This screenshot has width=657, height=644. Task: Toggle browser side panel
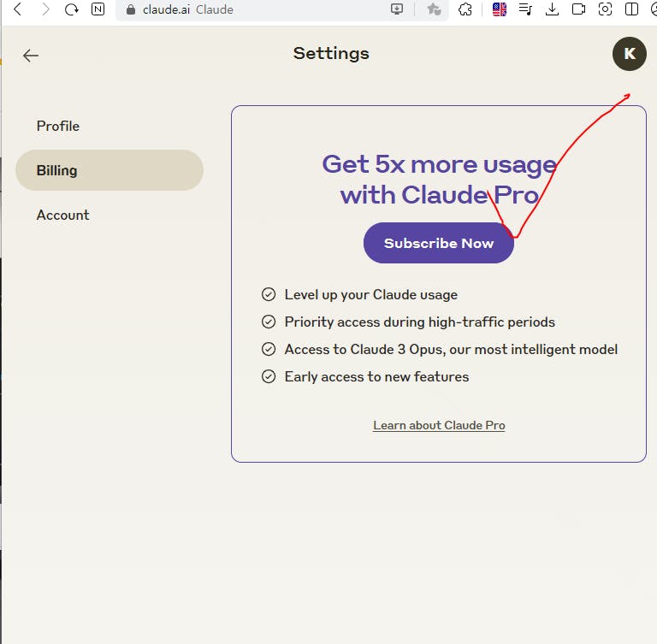tap(631, 9)
